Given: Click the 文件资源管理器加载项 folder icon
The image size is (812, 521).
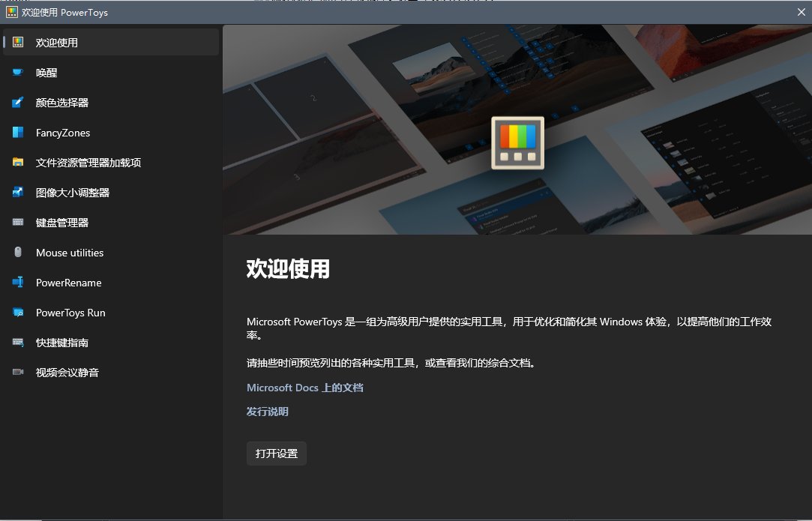Looking at the screenshot, I should [x=18, y=162].
